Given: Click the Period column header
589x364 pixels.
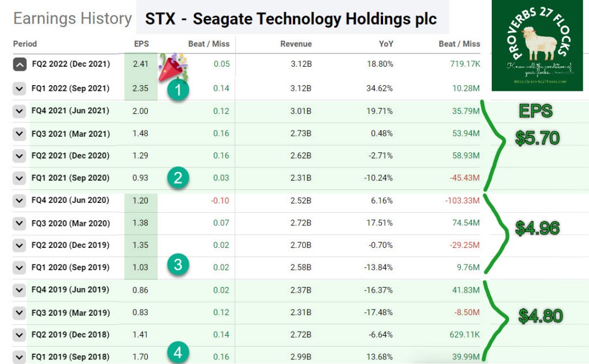Looking at the screenshot, I should (x=25, y=44).
